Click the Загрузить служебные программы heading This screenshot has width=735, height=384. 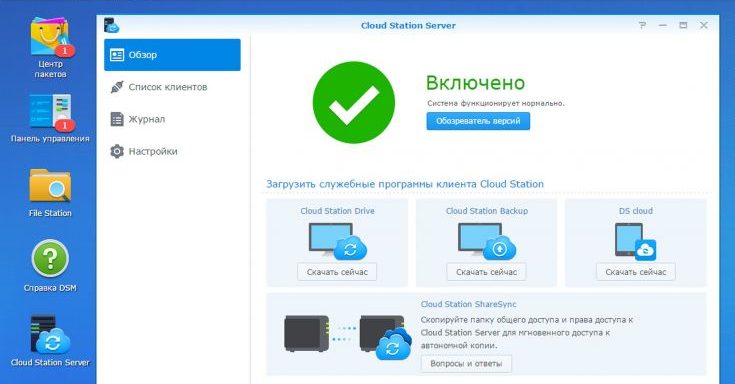[x=405, y=184]
